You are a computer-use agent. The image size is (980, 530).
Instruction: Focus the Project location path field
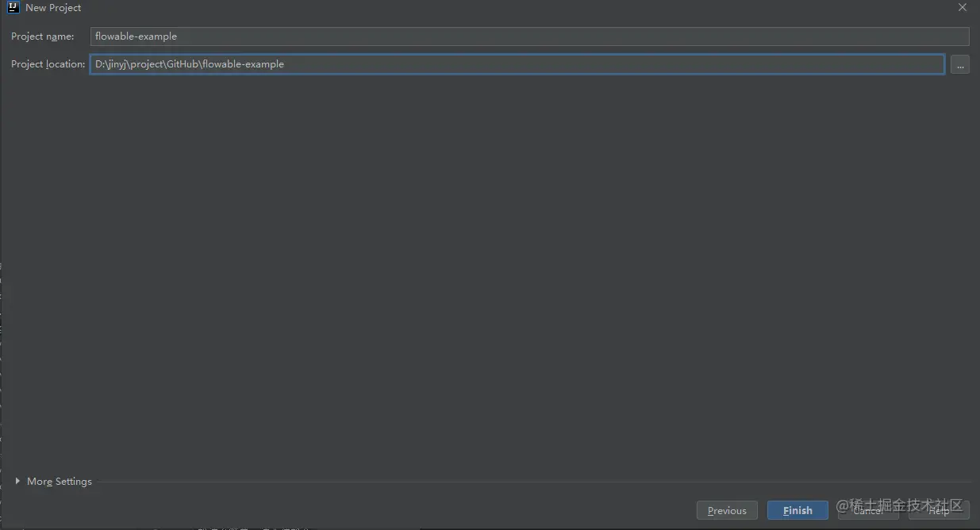(517, 64)
